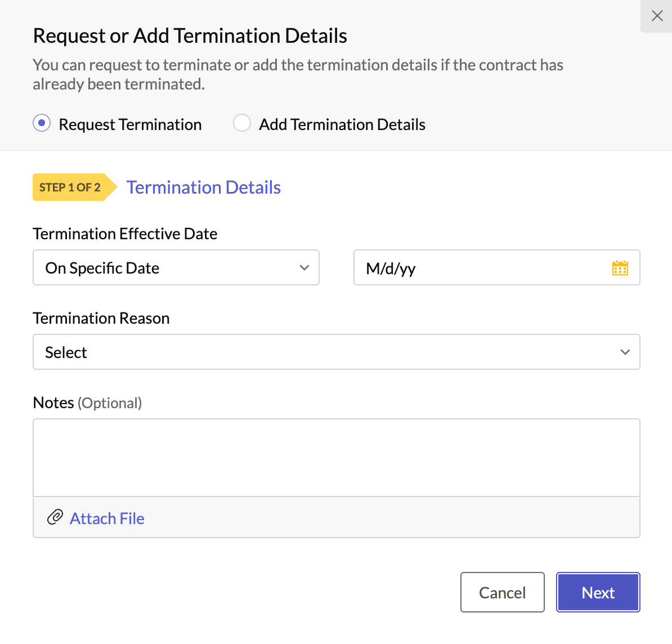
Task: Click inside the Notes text area
Action: [337, 458]
